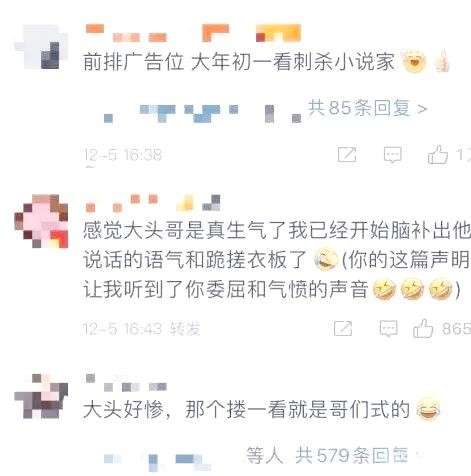Screen dimensions: 471x476
Task: Open blurred replier names before 共85条回复
Action: pyautogui.click(x=203, y=114)
